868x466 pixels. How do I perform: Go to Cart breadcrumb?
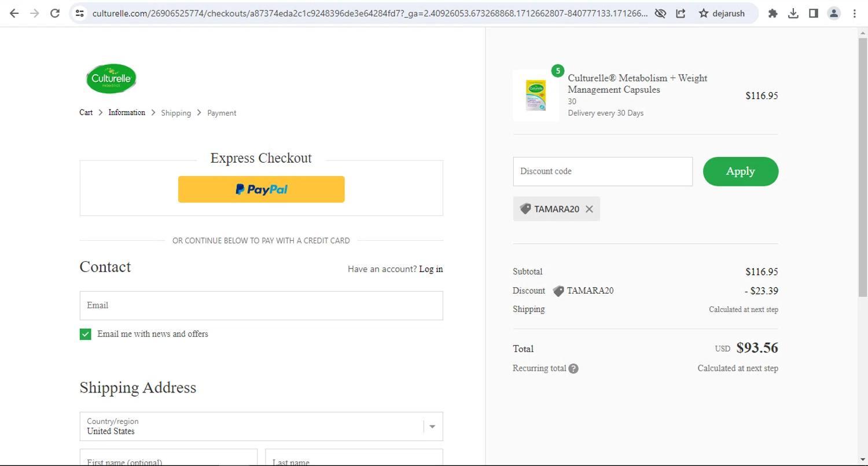pos(86,112)
